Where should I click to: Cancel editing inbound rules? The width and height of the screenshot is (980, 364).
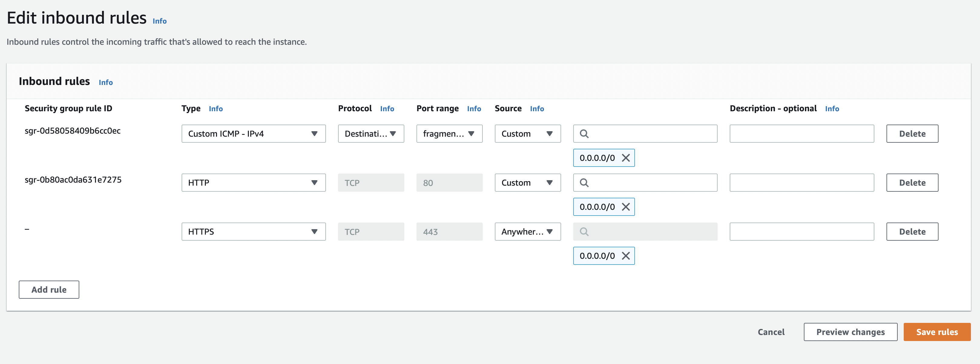pos(771,332)
